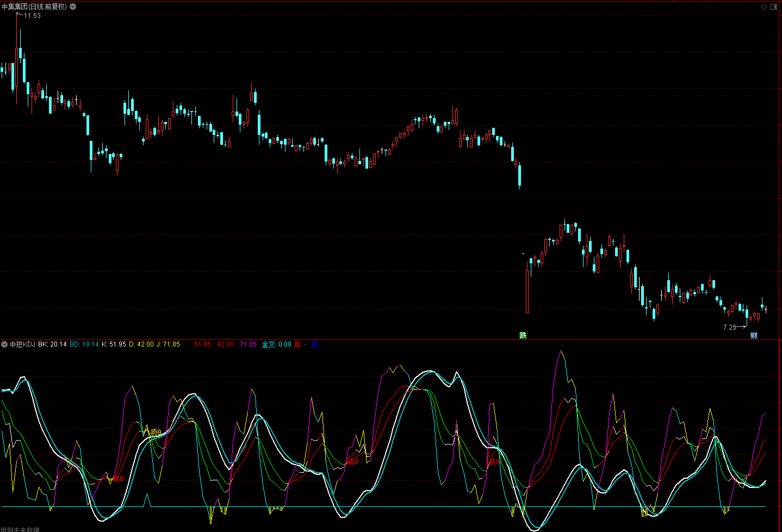Click the K: 51.95 indicator readout
The height and width of the screenshot is (532, 782).
pos(114,344)
